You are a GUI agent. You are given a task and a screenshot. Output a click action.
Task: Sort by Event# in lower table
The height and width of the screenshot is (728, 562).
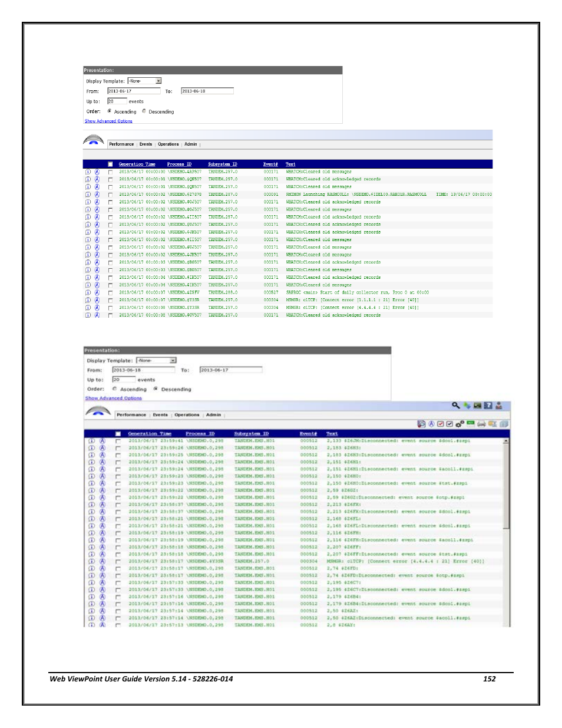coord(308,434)
